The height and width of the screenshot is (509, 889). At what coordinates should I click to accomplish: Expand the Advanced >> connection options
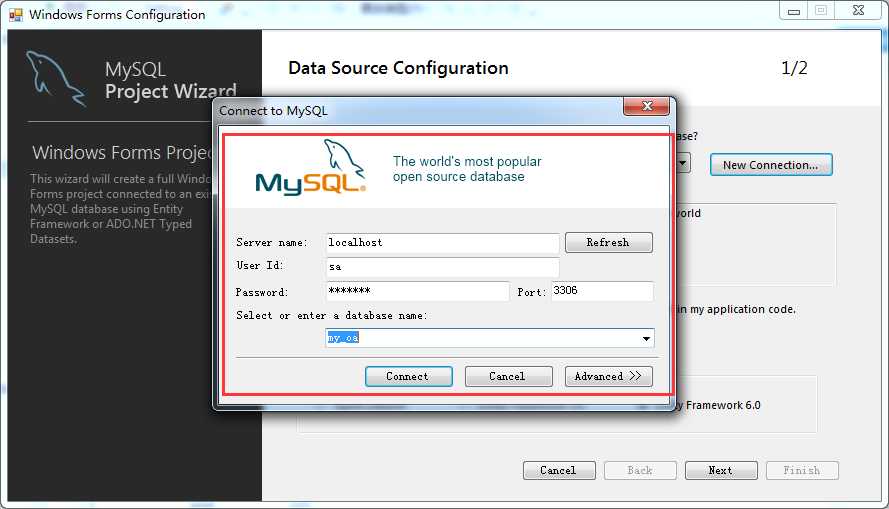[x=608, y=376]
